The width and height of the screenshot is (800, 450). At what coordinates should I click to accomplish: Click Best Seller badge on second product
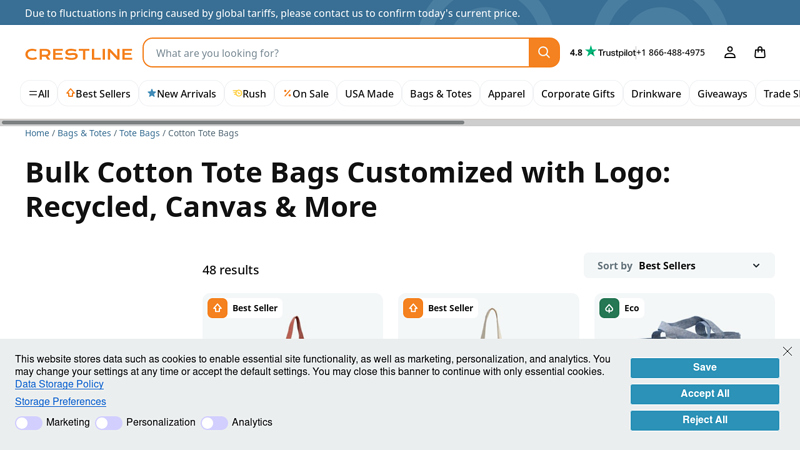coord(440,308)
